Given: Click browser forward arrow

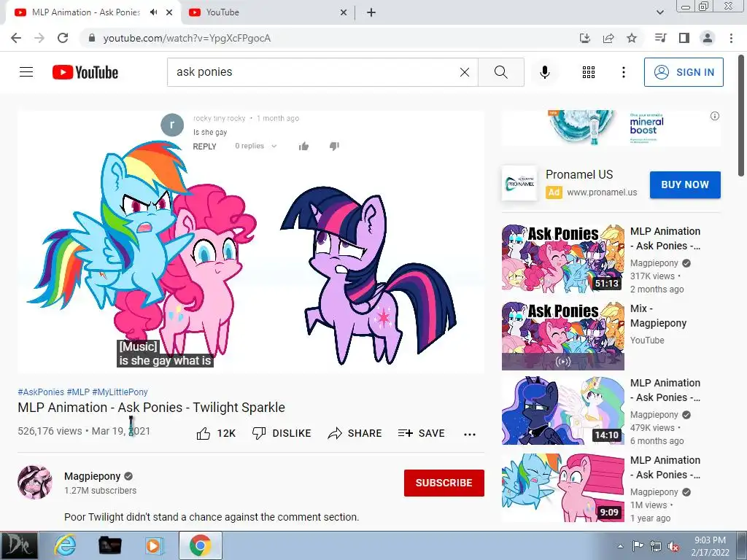Looking at the screenshot, I should 39,38.
